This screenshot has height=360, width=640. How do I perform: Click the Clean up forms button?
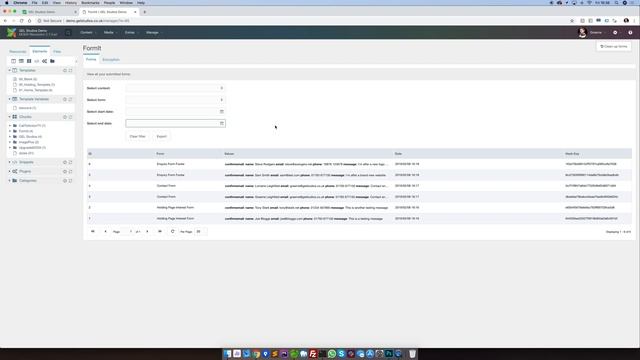coord(613,47)
